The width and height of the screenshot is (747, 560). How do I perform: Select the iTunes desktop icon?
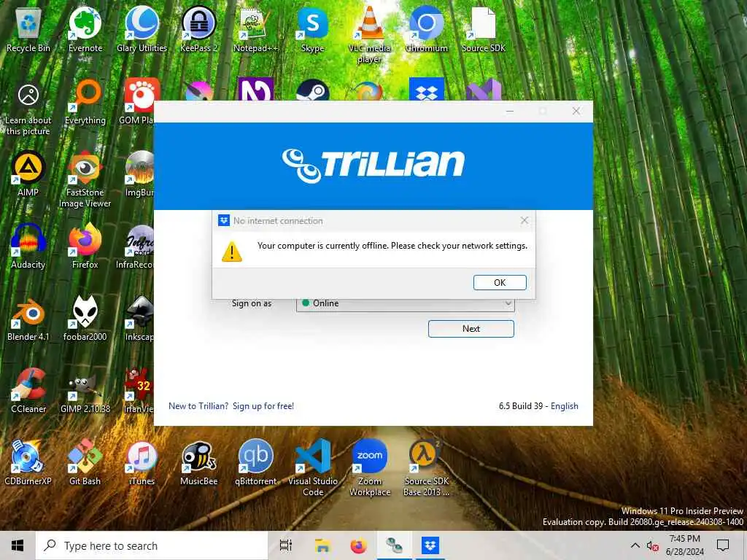[x=142, y=463]
